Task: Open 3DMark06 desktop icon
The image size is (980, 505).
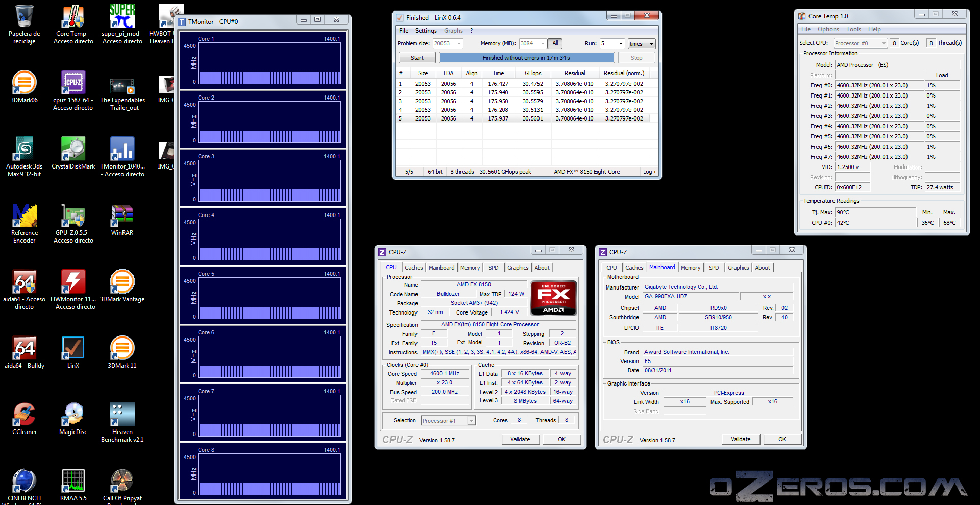Action: tap(24, 87)
